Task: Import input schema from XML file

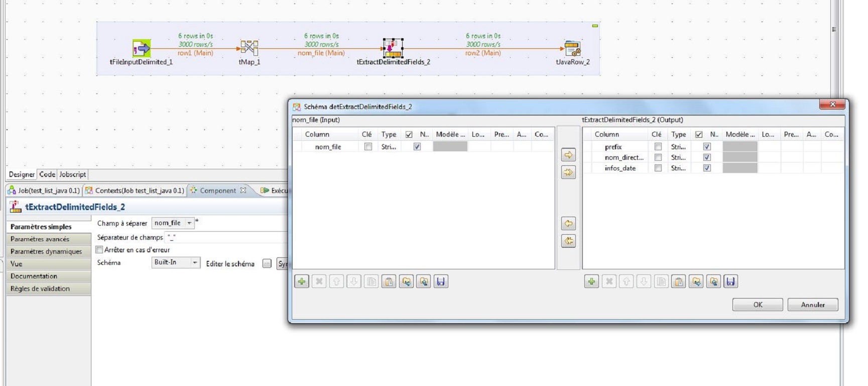Action: click(x=406, y=281)
